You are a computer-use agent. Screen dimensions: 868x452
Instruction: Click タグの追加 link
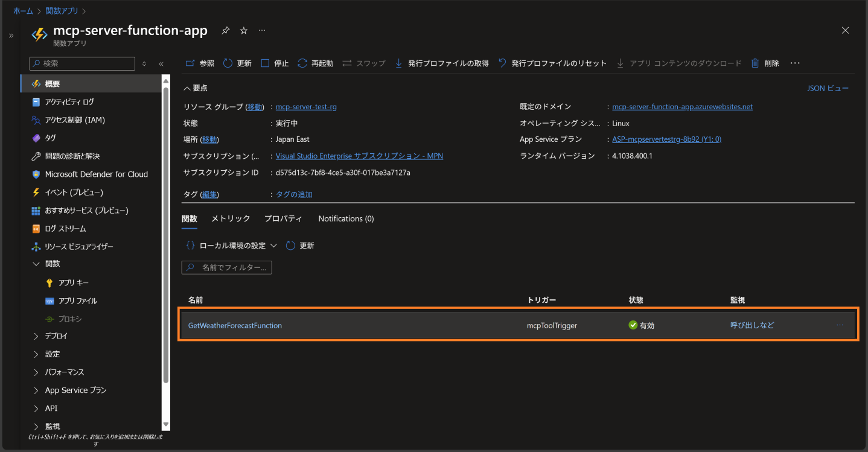(x=294, y=194)
